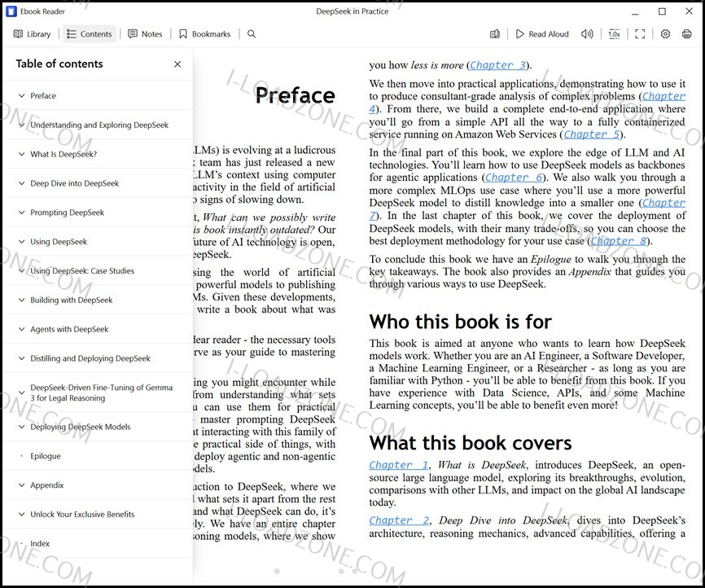Expand the Deploying DeepSeek Models chevron
The image size is (705, 588).
coord(22,427)
